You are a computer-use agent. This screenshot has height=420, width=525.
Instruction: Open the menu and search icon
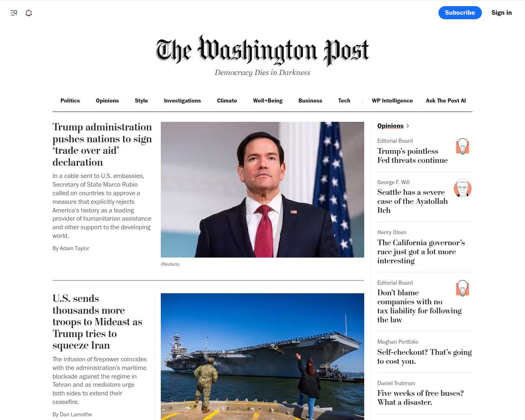click(14, 13)
